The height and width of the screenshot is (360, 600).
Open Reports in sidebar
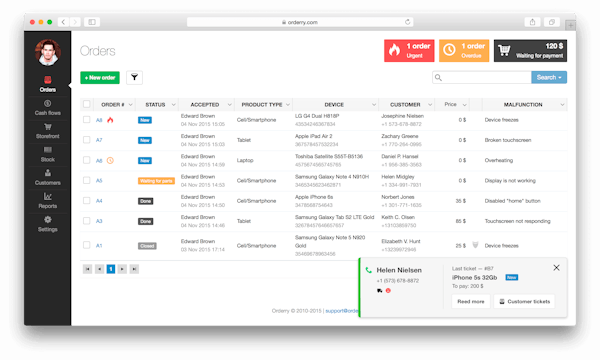[47, 201]
